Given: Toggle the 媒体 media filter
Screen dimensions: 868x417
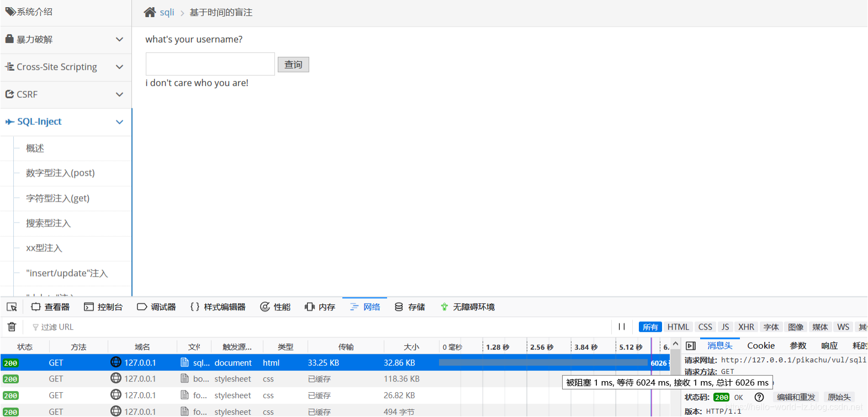Looking at the screenshot, I should tap(821, 327).
